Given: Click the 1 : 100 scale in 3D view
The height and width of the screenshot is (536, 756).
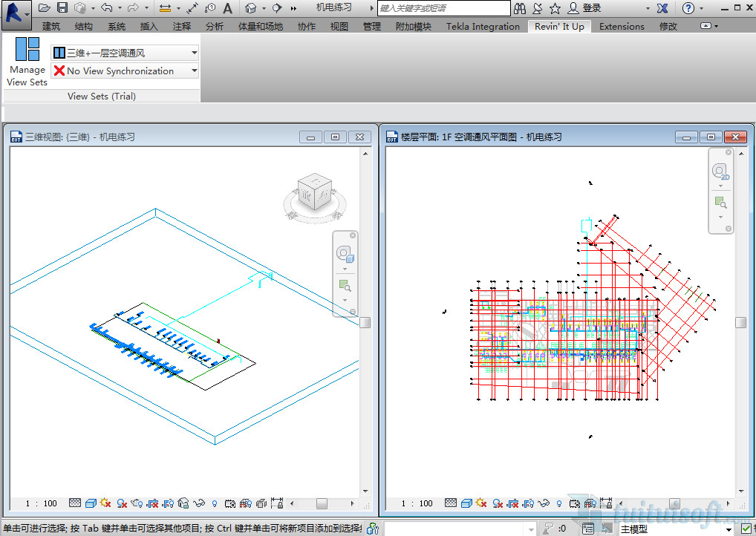Looking at the screenshot, I should click(41, 503).
